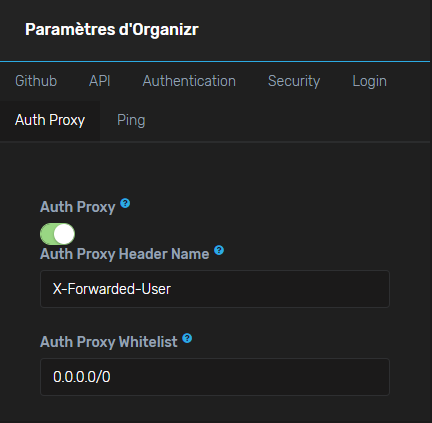Open the Auth Proxy Whitelist help icon
The height and width of the screenshot is (423, 432).
point(187,338)
